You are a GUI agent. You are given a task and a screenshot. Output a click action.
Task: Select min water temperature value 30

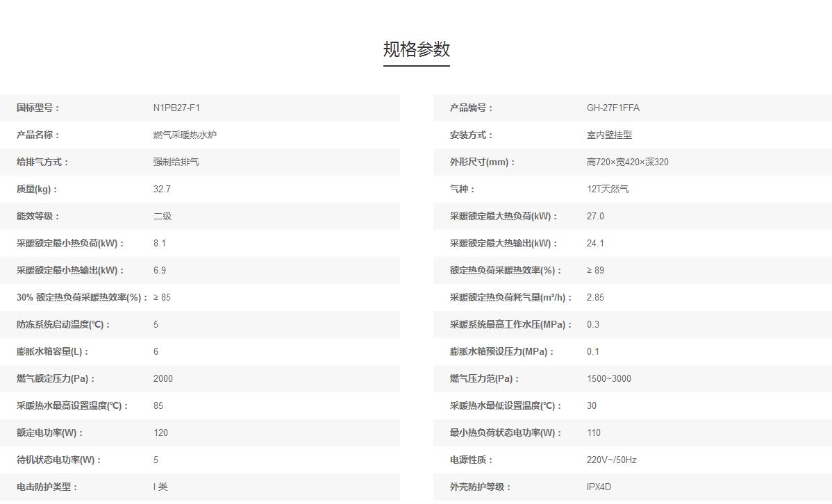[592, 405]
